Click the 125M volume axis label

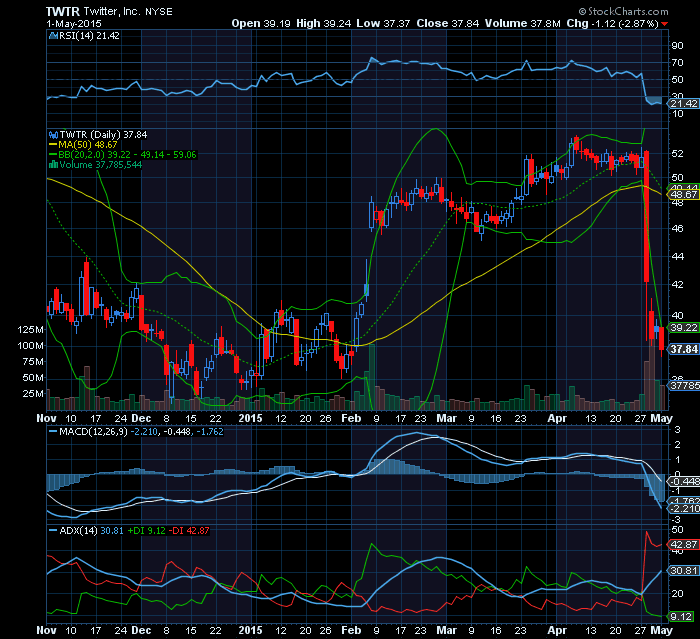pos(31,330)
